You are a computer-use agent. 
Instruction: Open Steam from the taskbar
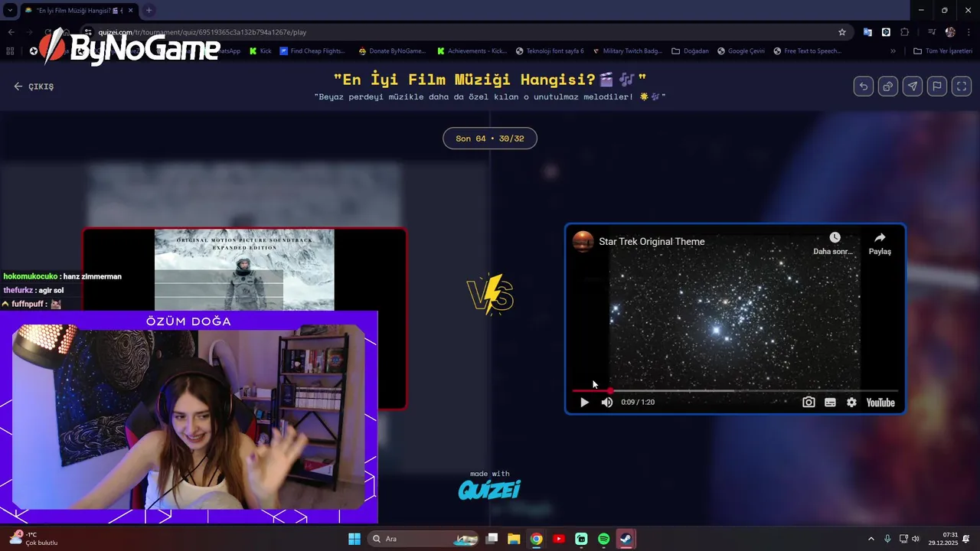(626, 539)
